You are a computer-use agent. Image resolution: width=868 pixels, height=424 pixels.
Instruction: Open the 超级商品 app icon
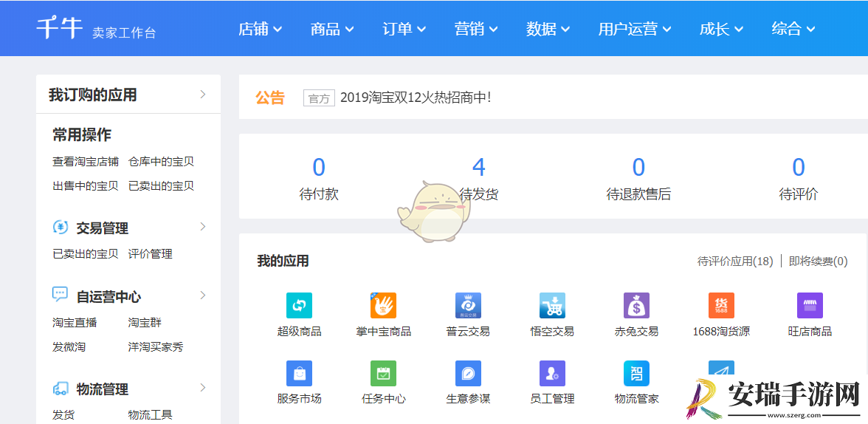[x=299, y=305]
